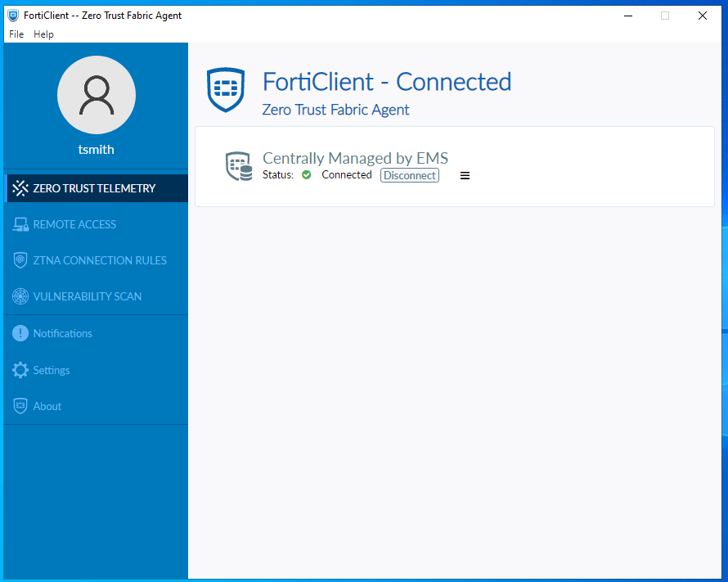The image size is (728, 582).
Task: Click the Vulnerability Scan radar icon
Action: [20, 296]
